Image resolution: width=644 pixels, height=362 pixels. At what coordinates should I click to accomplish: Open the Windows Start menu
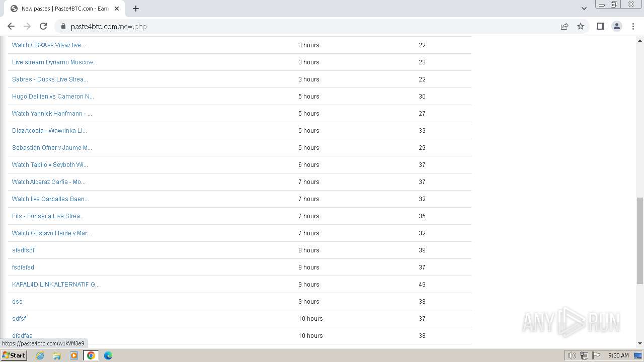(14, 355)
